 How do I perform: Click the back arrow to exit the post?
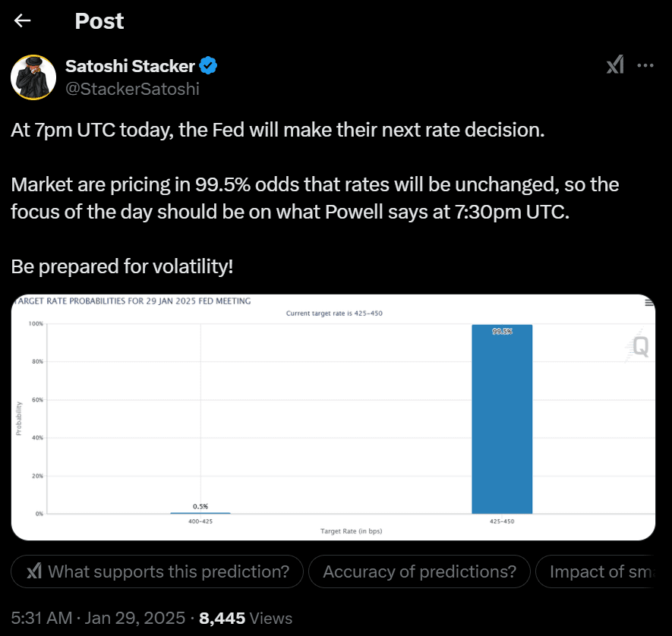click(22, 20)
